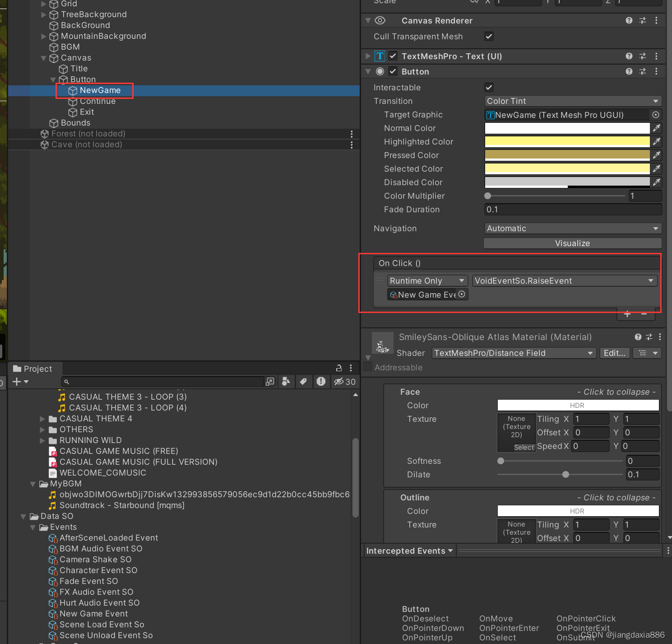Collapse the Face section header

click(x=522, y=392)
